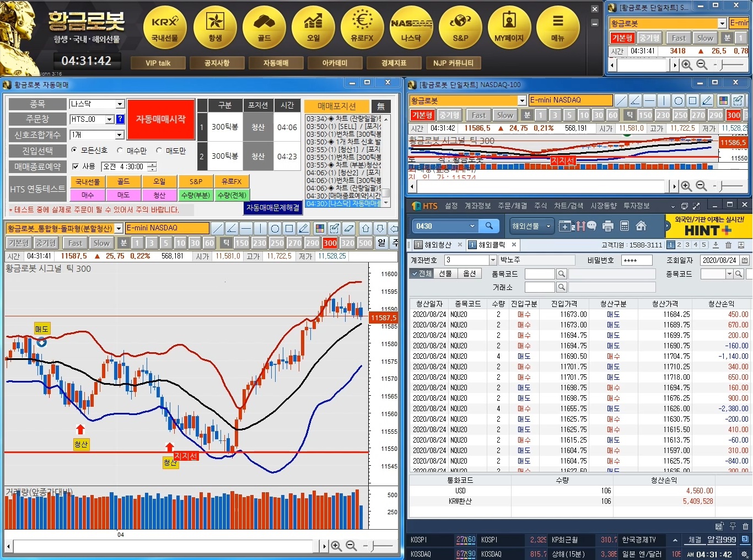Screen dimensions: 753x560
Task: Open the KRX 국내선물 round icon
Action: (x=165, y=28)
